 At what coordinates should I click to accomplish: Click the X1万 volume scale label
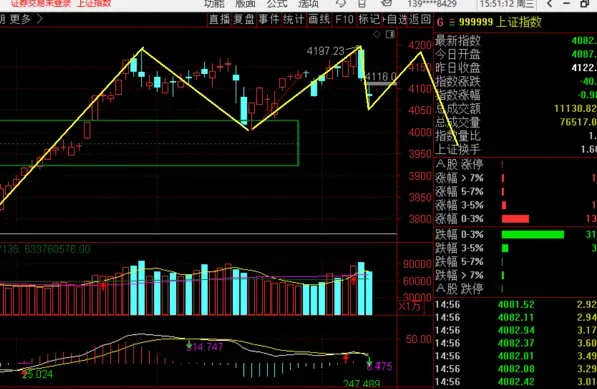click(410, 307)
